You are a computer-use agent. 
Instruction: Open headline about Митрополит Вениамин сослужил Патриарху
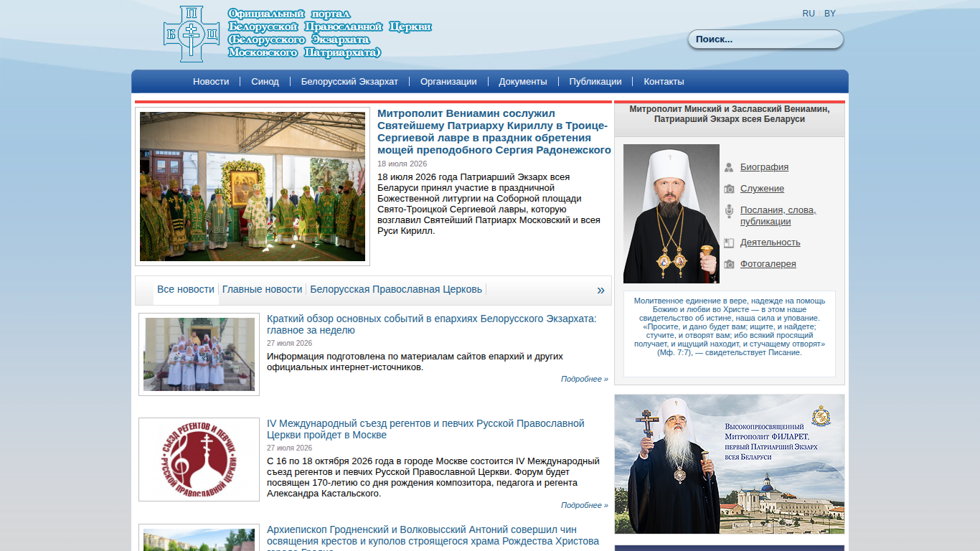click(494, 132)
